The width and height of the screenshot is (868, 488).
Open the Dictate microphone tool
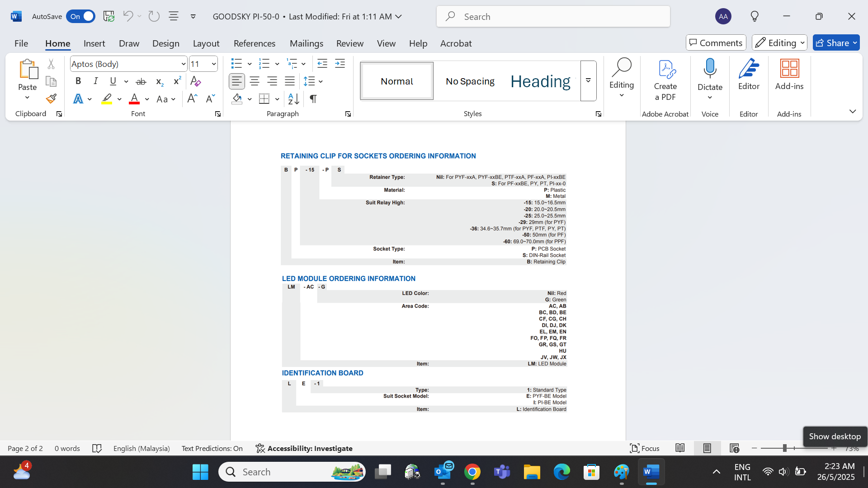[x=710, y=75]
